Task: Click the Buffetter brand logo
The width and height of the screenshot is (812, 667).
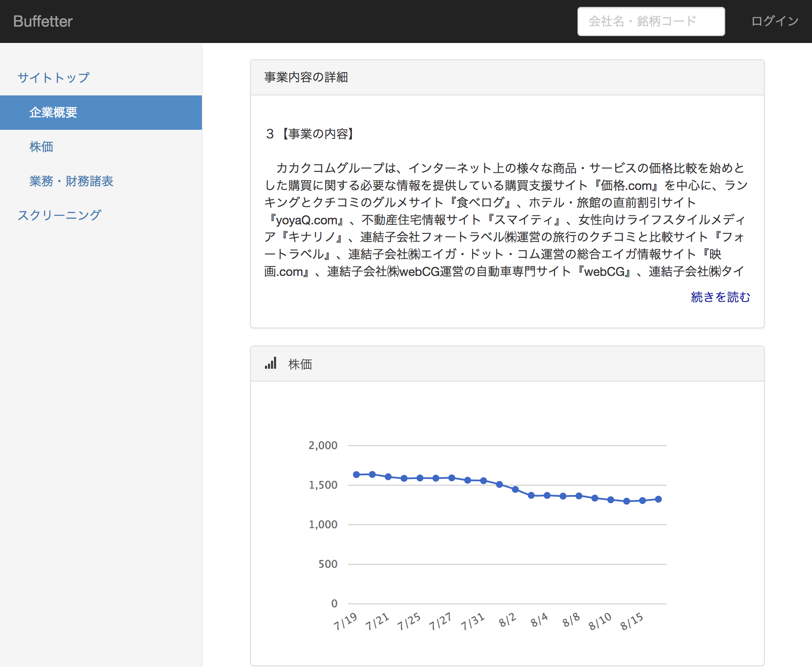Action: 43,21
